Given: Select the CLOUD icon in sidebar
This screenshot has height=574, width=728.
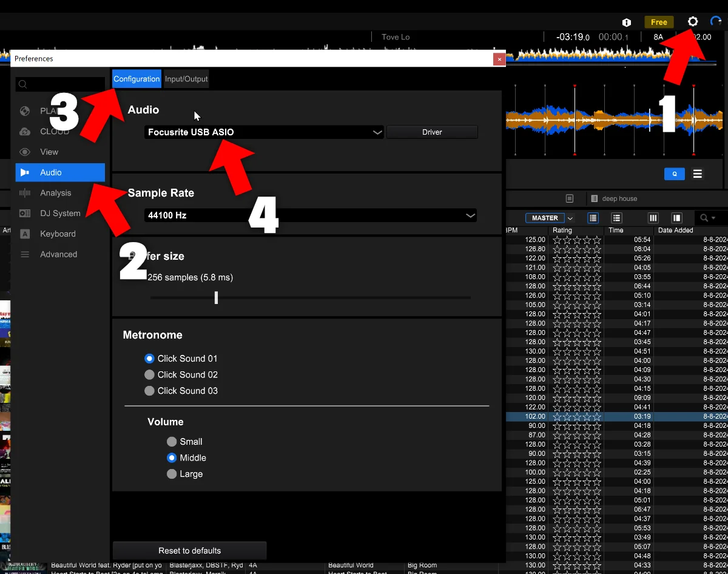Looking at the screenshot, I should [x=25, y=132].
